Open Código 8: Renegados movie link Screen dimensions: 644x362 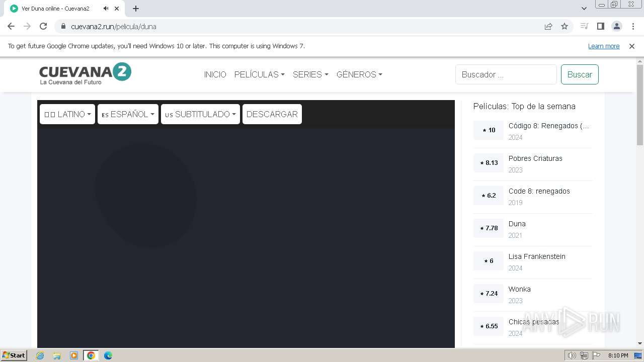pos(548,126)
